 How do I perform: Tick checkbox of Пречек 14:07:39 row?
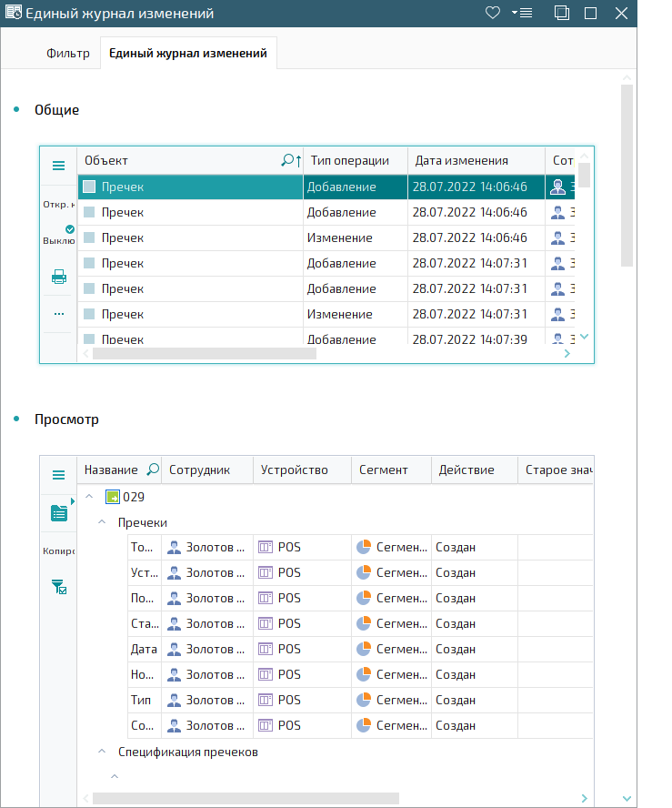point(89,338)
